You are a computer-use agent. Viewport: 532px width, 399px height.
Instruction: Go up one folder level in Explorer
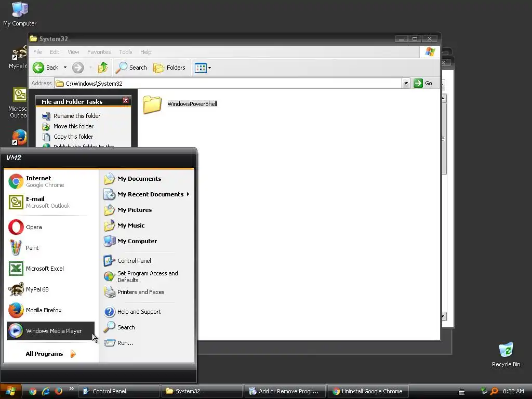pyautogui.click(x=102, y=68)
